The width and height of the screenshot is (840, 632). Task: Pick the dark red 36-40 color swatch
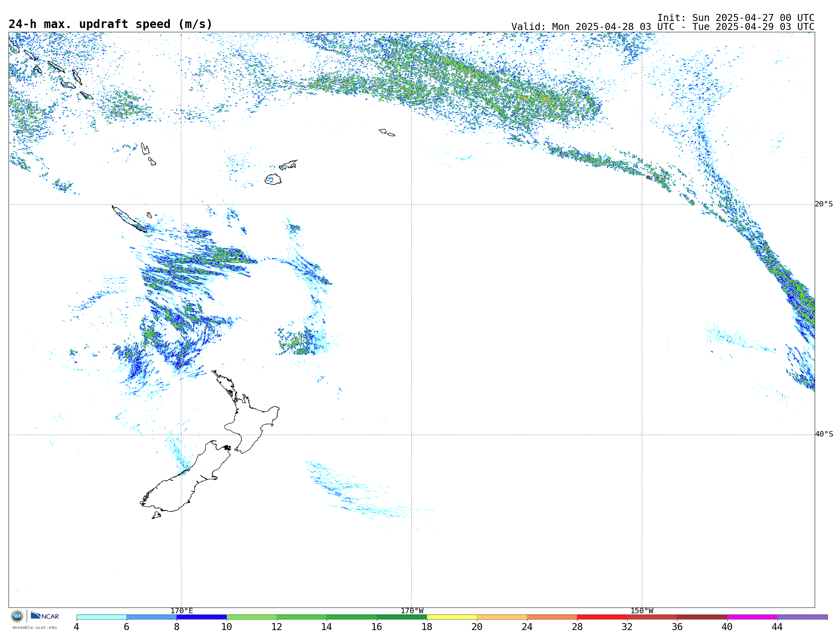[x=702, y=617]
